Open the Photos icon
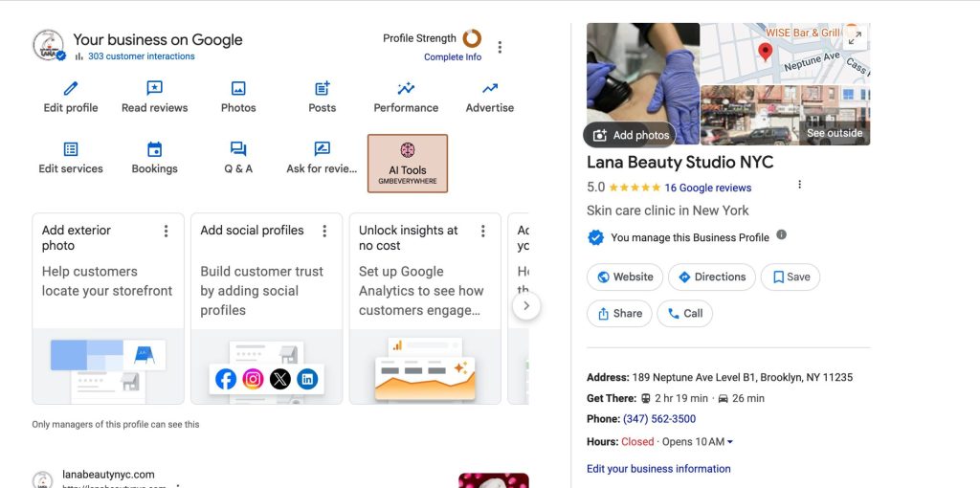The height and width of the screenshot is (488, 980). tap(238, 89)
